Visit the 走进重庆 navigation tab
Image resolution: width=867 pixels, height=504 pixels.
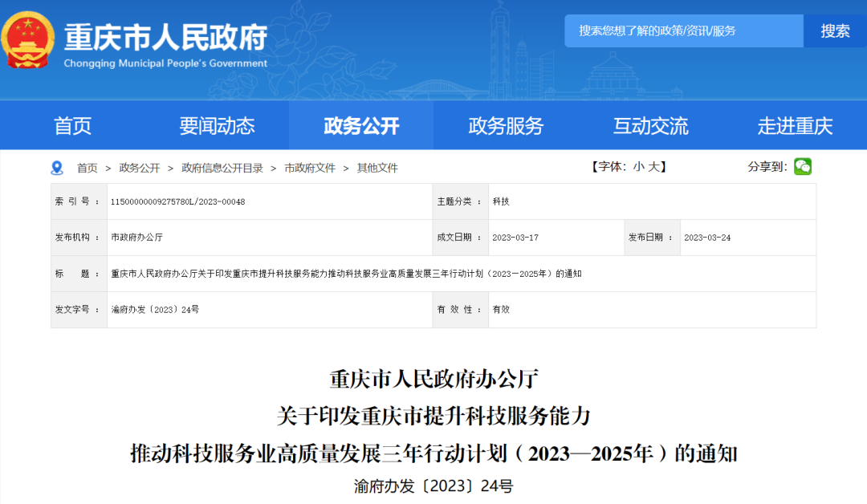point(795,126)
